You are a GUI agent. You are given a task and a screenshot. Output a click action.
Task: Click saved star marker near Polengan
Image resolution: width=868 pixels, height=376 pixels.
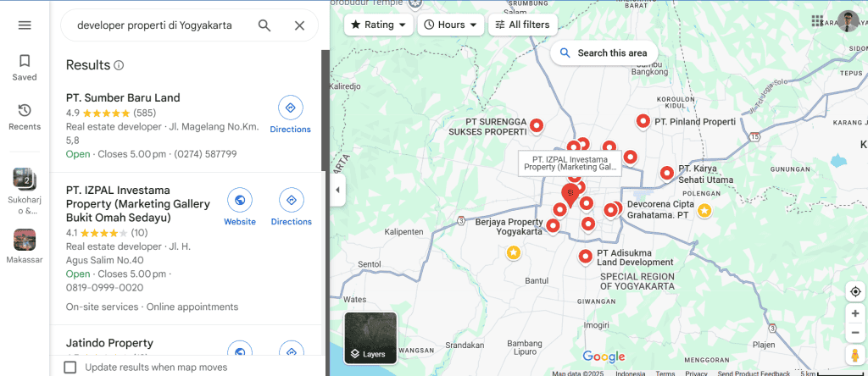[704, 211]
